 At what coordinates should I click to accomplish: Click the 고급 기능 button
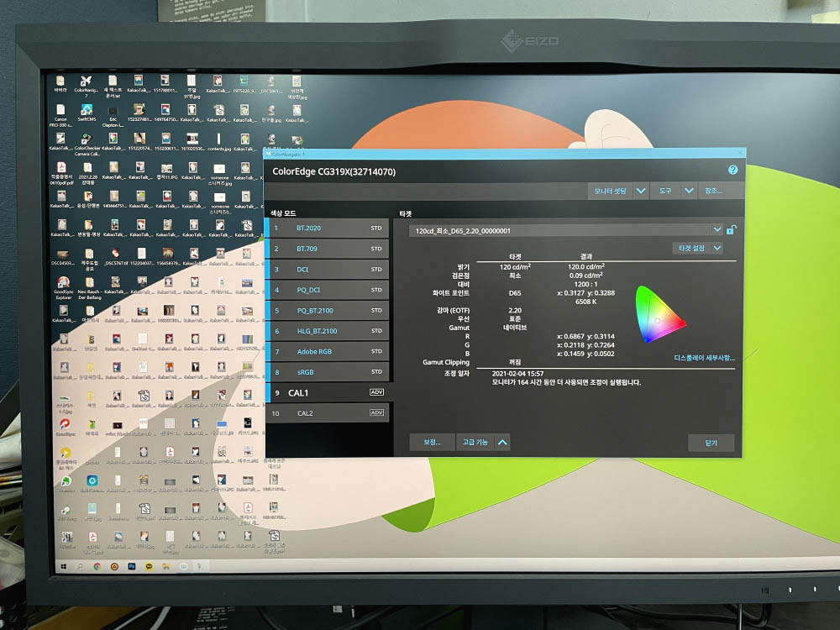[x=475, y=443]
